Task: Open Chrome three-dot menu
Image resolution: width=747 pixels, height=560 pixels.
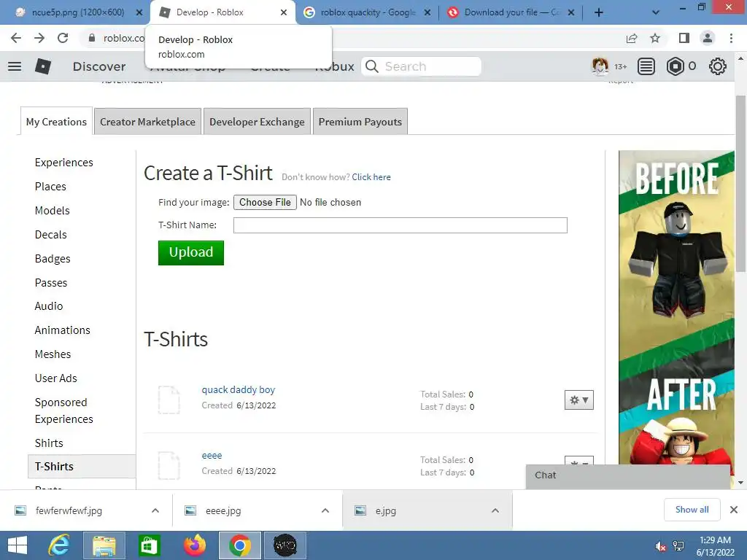Action: pyautogui.click(x=731, y=38)
